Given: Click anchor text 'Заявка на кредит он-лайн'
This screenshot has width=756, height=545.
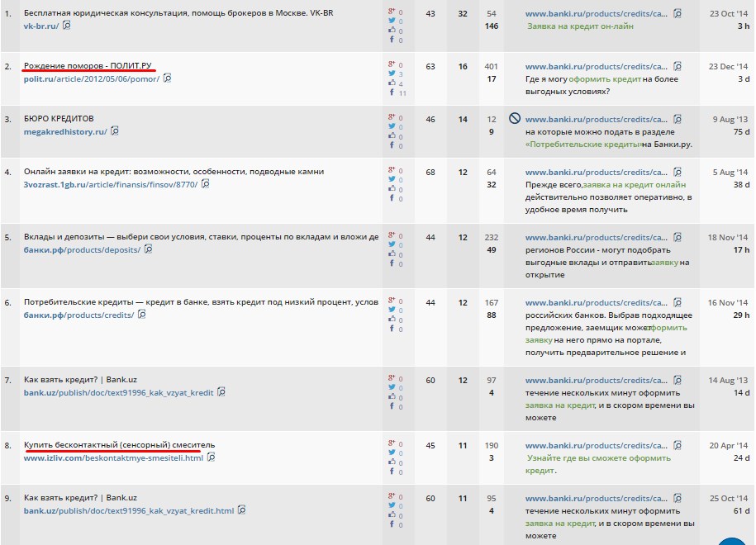Looking at the screenshot, I should [581, 26].
